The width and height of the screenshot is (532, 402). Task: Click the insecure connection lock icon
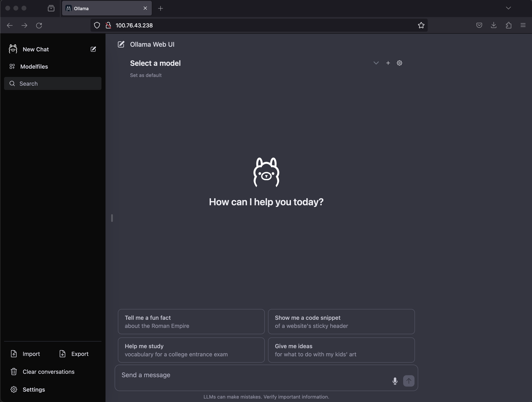[x=108, y=25]
